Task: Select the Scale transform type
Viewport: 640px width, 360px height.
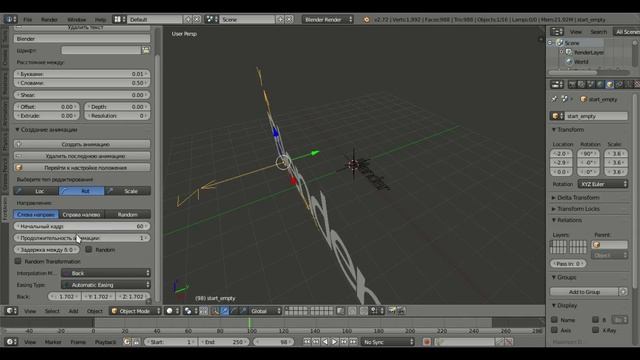Action: (x=127, y=191)
